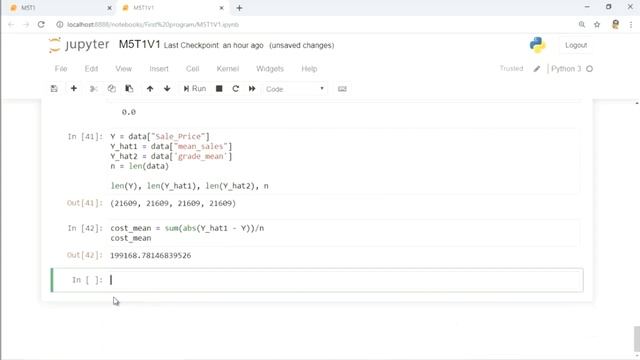Image resolution: width=640 pixels, height=360 pixels.
Task: Click the In [42] cost_mean code cell
Action: [344, 233]
